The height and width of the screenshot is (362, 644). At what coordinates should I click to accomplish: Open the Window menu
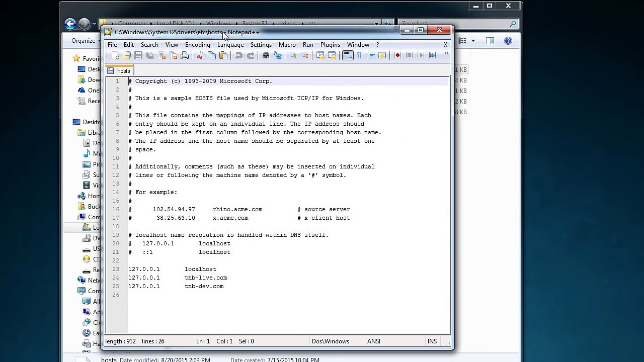tap(358, 45)
